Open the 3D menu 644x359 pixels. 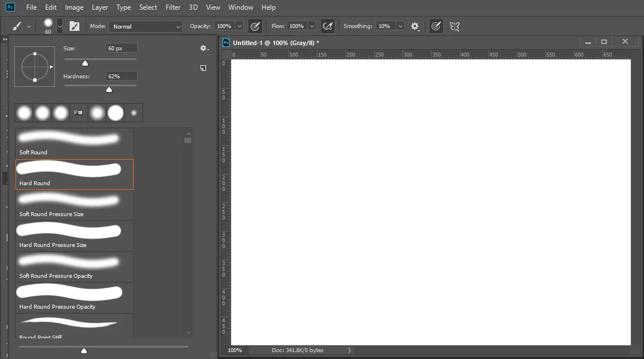(x=193, y=7)
